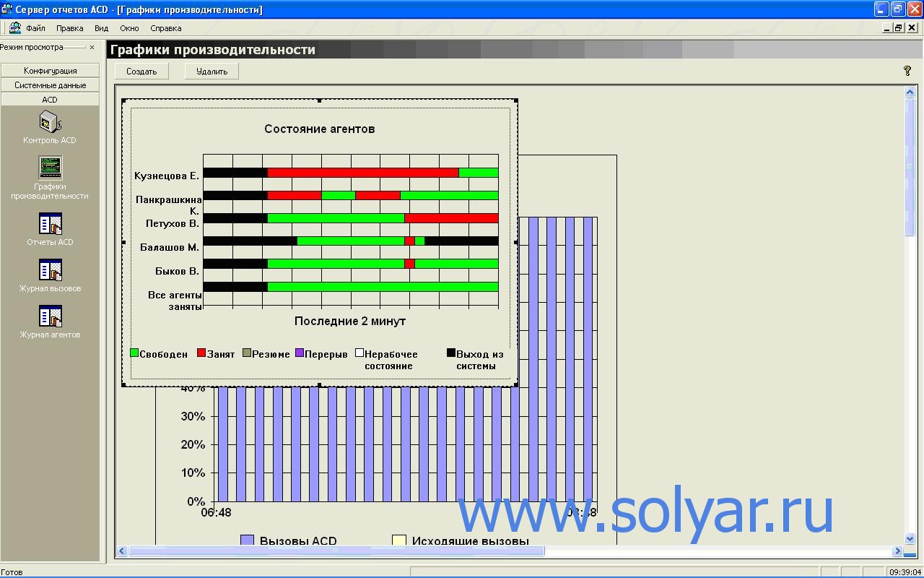Click the Свободен green legend swatch
The width and height of the screenshot is (924, 578).
(x=134, y=353)
